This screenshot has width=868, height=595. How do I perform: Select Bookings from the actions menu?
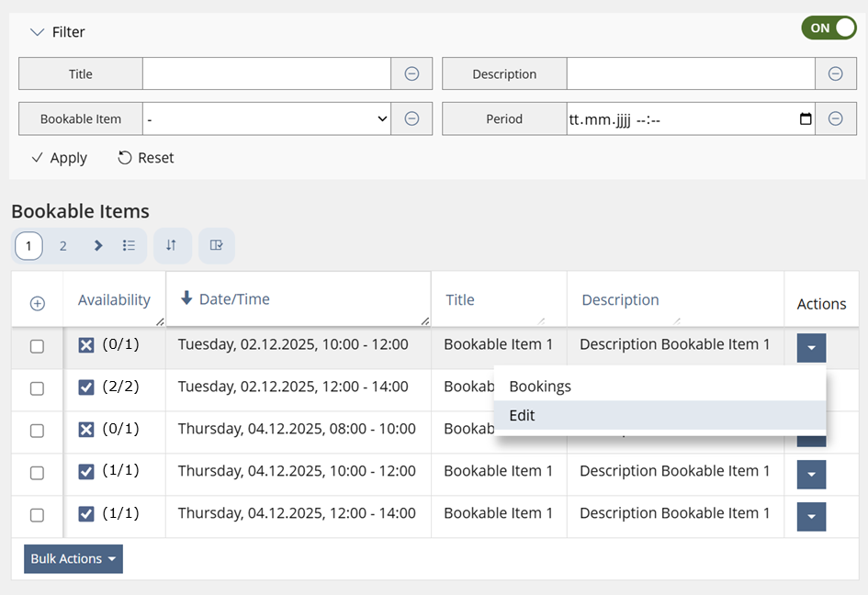pos(540,387)
